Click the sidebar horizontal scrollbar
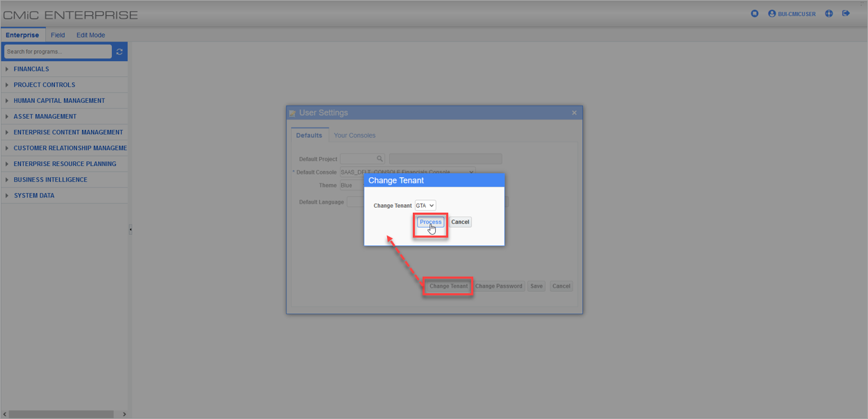The height and width of the screenshot is (419, 868). (61, 414)
